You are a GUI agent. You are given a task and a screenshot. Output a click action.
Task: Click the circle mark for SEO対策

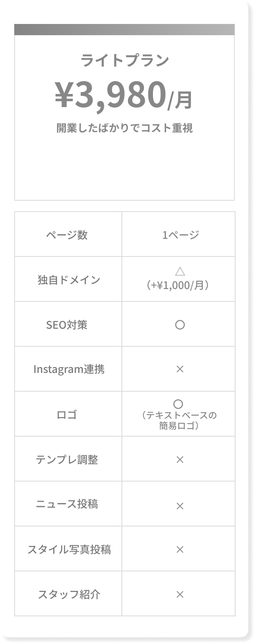tap(180, 325)
